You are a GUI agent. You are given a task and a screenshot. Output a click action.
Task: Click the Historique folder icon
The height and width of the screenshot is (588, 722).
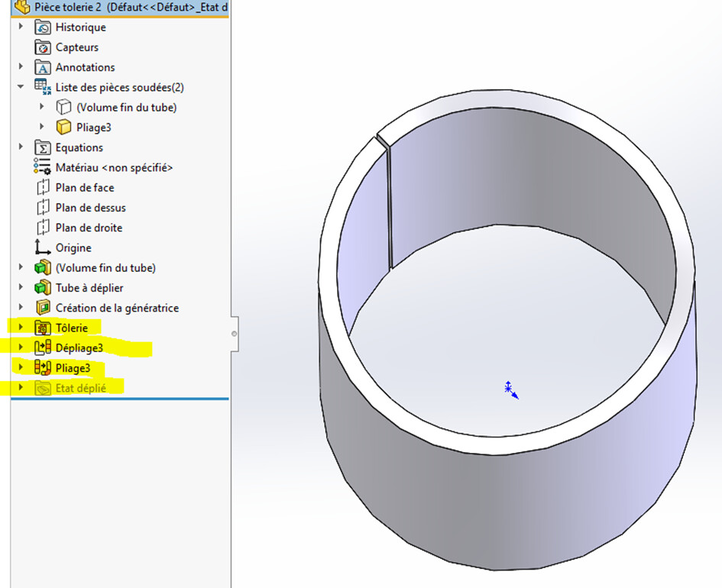click(42, 27)
